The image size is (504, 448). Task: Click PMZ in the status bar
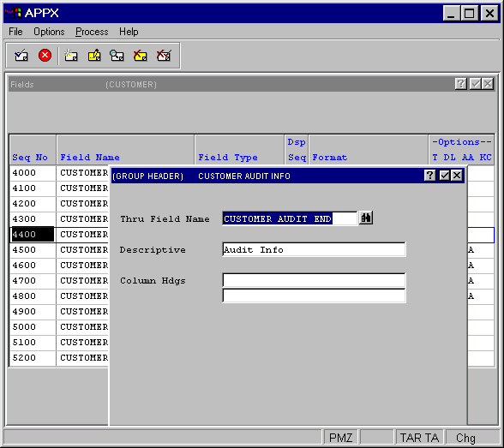[x=341, y=438]
